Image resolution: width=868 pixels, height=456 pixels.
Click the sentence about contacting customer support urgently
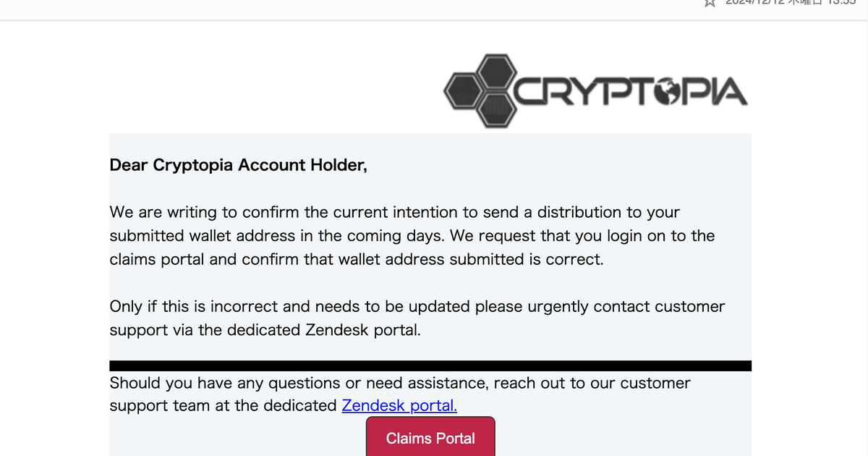pos(417,318)
